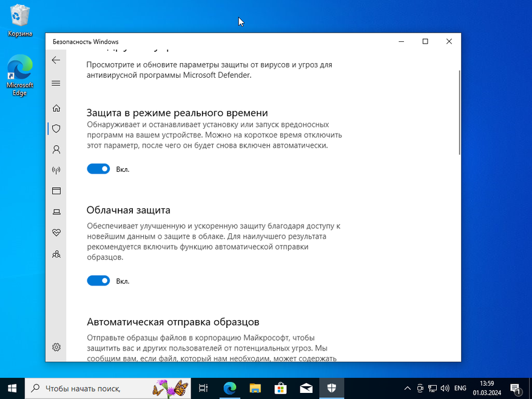Image resolution: width=532 pixels, height=399 pixels.
Task: Minimize the Windows Security window
Action: 402,41
